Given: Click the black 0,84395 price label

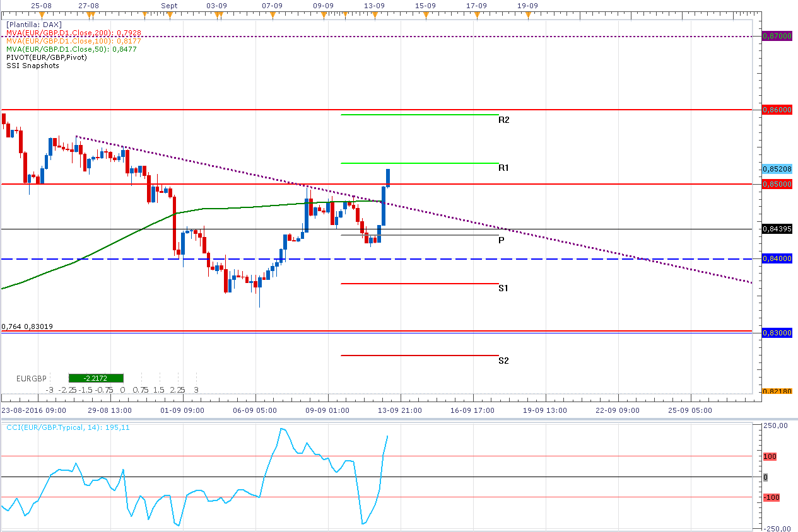Looking at the screenshot, I should click(x=777, y=229).
